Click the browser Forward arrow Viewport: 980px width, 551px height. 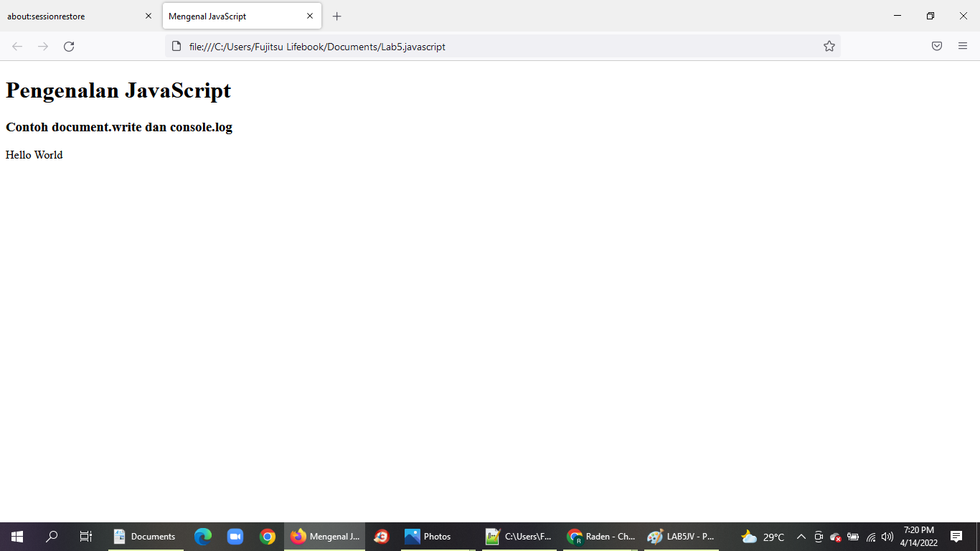[x=43, y=47]
